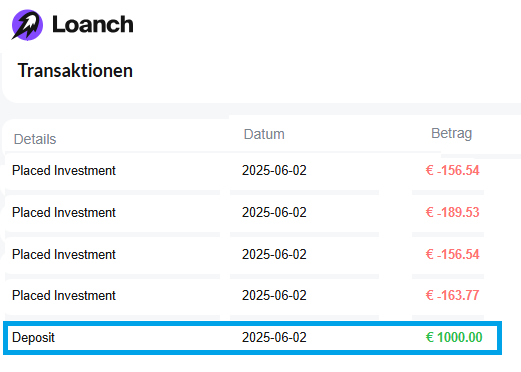This screenshot has width=521, height=372.
Task: Click the first € -156.54 amount
Action: pos(452,170)
